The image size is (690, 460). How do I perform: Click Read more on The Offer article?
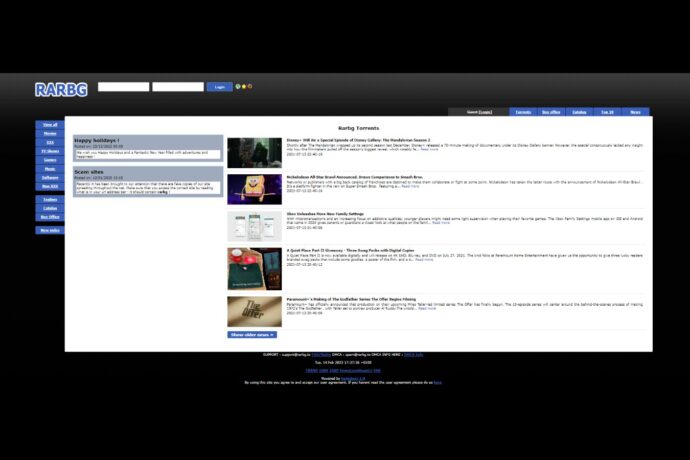tap(427, 309)
